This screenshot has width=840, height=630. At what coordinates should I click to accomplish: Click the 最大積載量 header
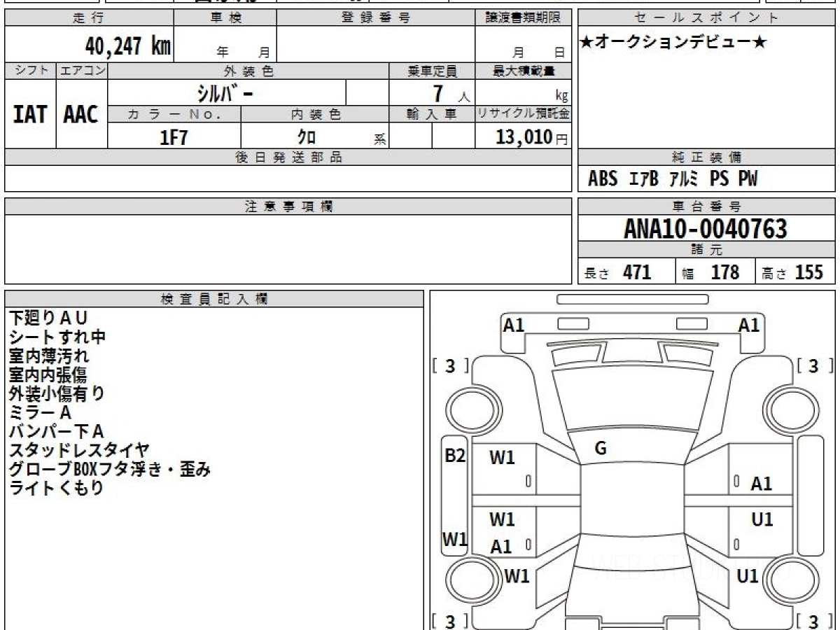[524, 71]
